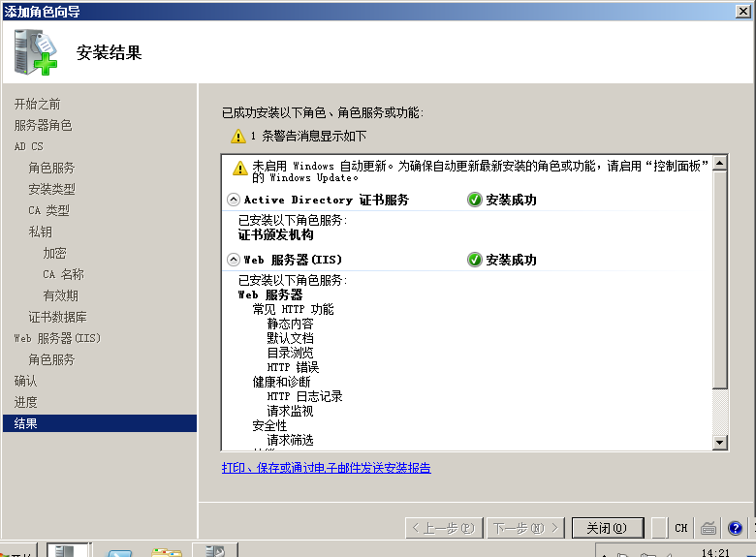
Task: Click 默认文档 entry in results
Action: click(290, 338)
